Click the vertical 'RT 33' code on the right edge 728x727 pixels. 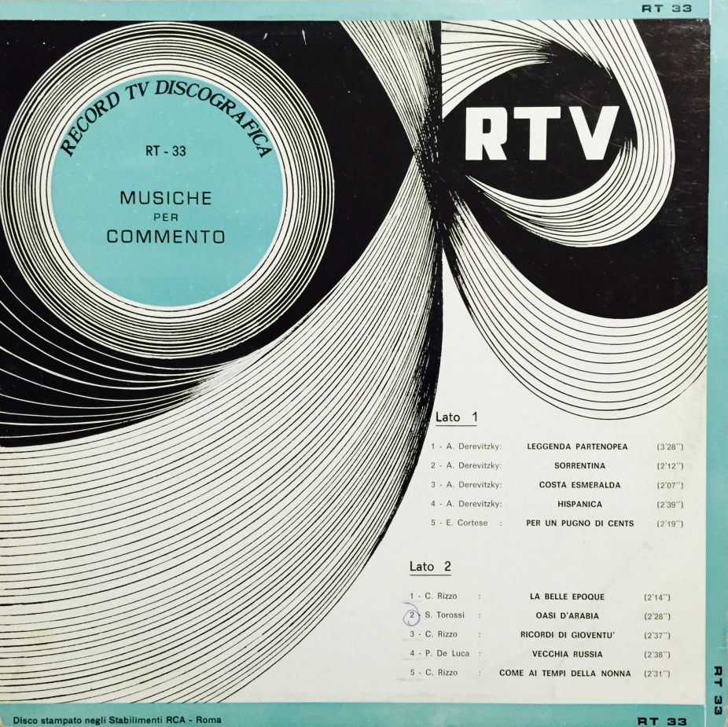pyautogui.click(x=718, y=691)
